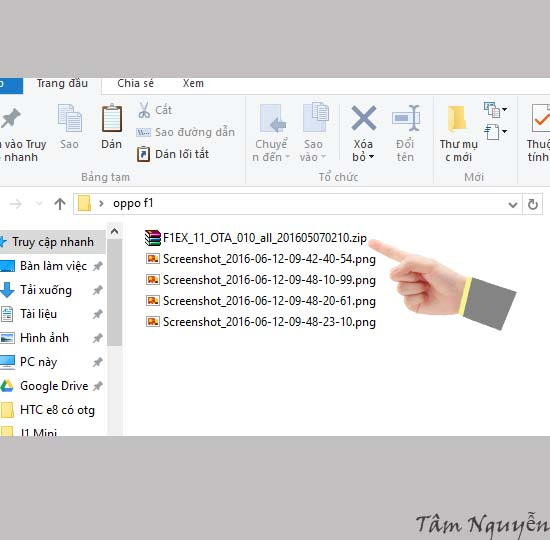The image size is (550, 540).
Task: Click Sao đường dẫn icon
Action: coord(143,132)
